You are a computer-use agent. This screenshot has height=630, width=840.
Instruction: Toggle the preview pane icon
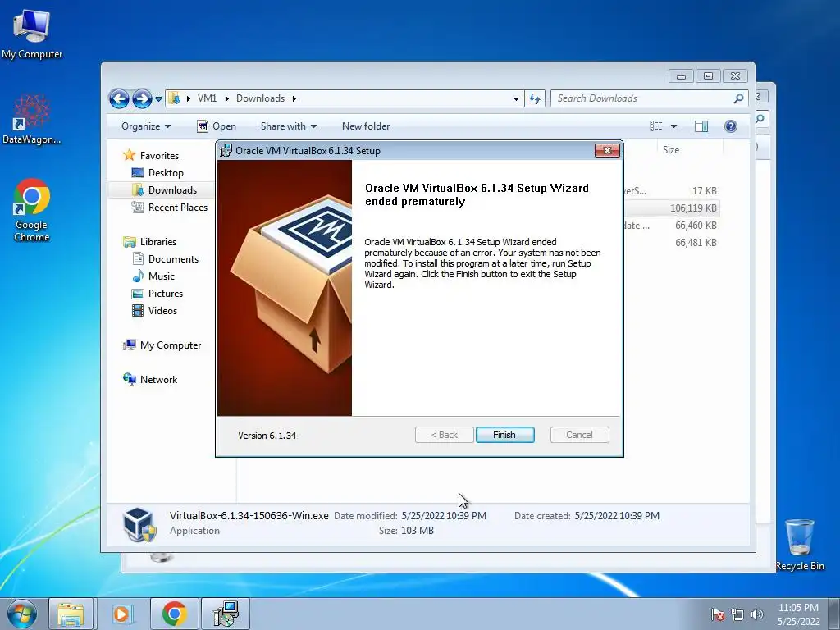pyautogui.click(x=701, y=126)
